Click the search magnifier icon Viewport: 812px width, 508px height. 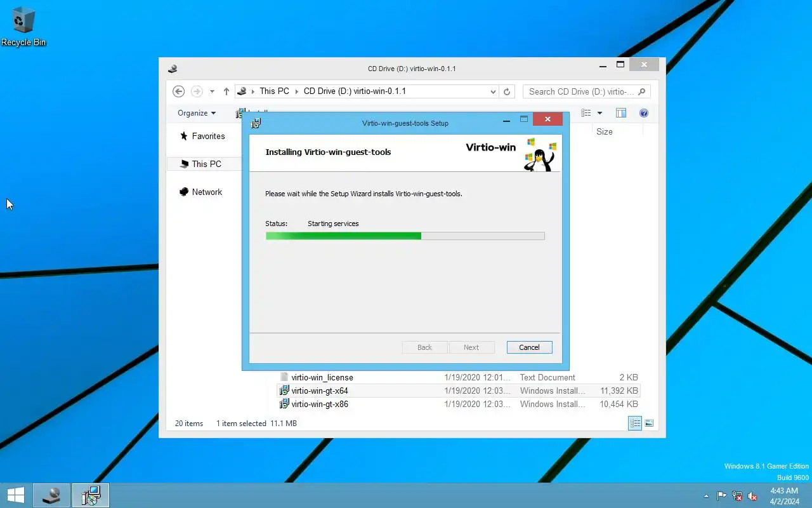pos(642,91)
